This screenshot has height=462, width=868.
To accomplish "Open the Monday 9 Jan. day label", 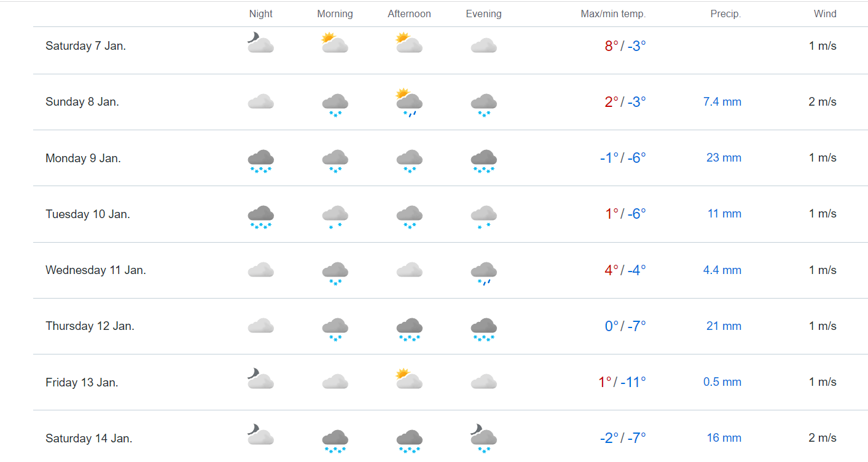I will coord(83,159).
